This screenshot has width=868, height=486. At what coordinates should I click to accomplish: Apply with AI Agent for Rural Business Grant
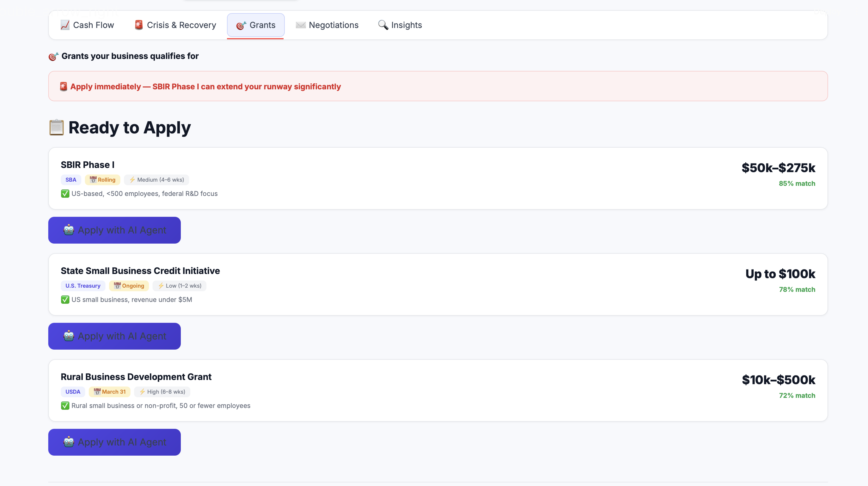tap(115, 442)
